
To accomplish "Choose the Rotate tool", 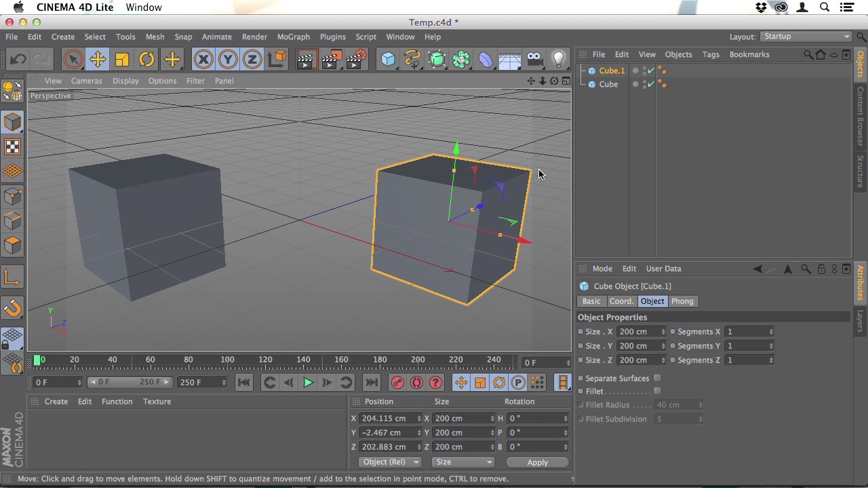I will point(146,60).
